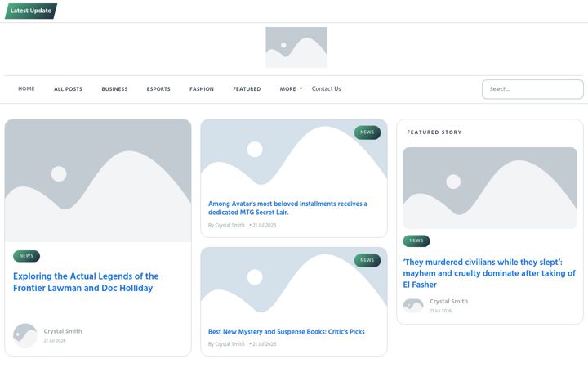
Task: Click the El Fasher featured story thumbnail
Action: 490,188
